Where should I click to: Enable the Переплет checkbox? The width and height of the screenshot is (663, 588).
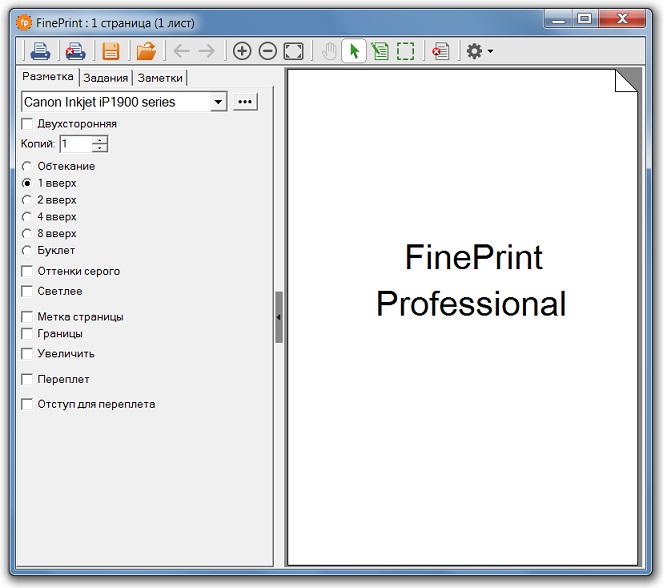pyautogui.click(x=27, y=379)
